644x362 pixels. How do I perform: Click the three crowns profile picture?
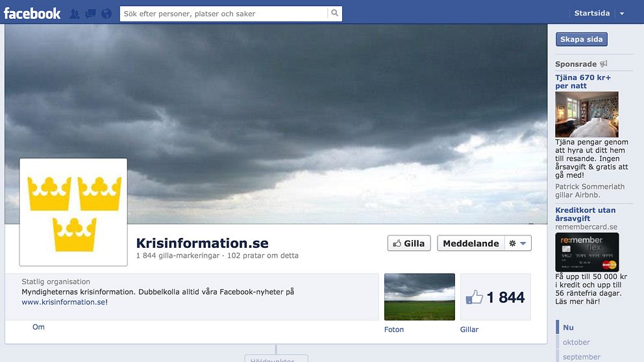[x=73, y=212]
